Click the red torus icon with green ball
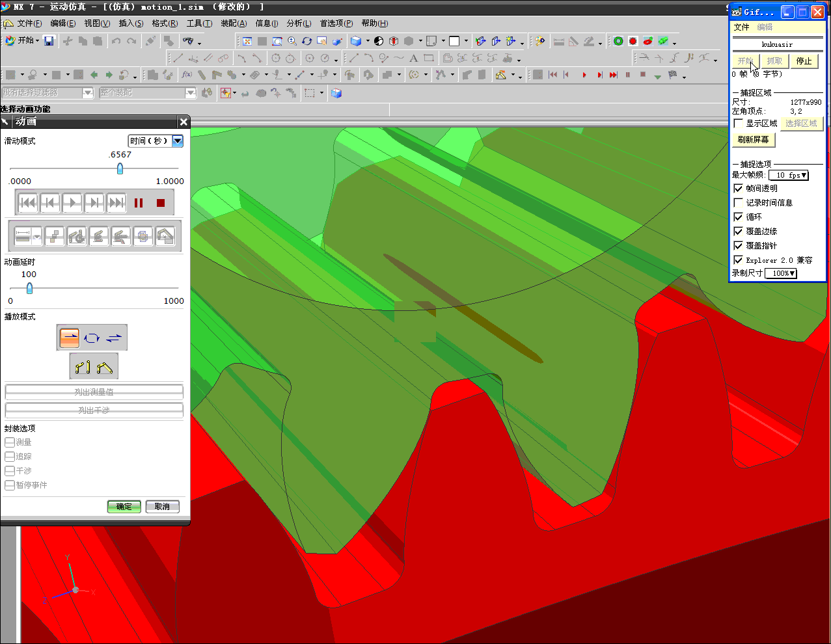831x644 pixels. pos(647,41)
